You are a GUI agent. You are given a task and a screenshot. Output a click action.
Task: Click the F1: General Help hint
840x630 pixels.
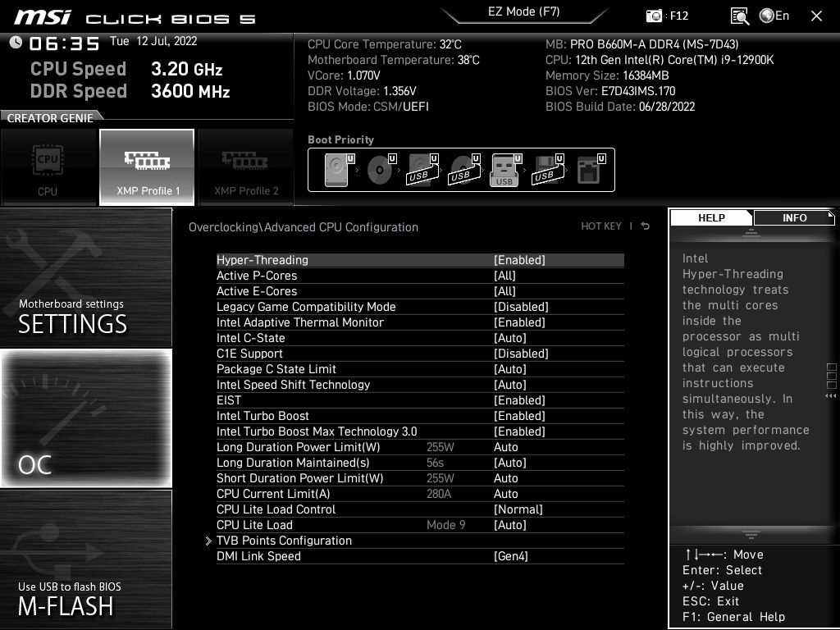(x=733, y=617)
